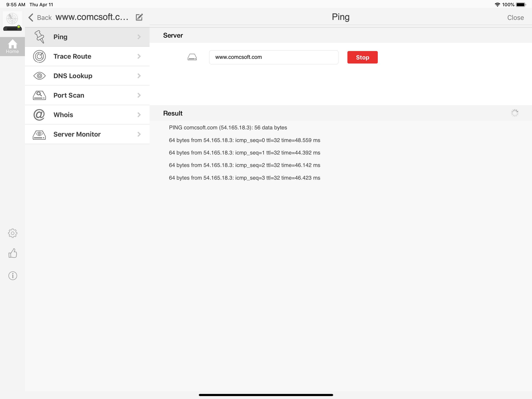
Task: Open the info icon at bottom left
Action: point(12,275)
